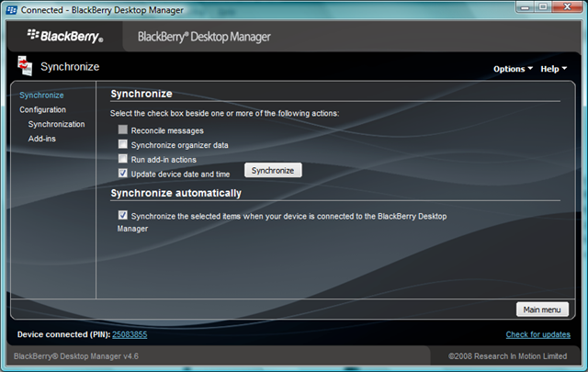Click the BlackBerry logo in the banner
This screenshot has height=372, width=588.
click(x=65, y=36)
